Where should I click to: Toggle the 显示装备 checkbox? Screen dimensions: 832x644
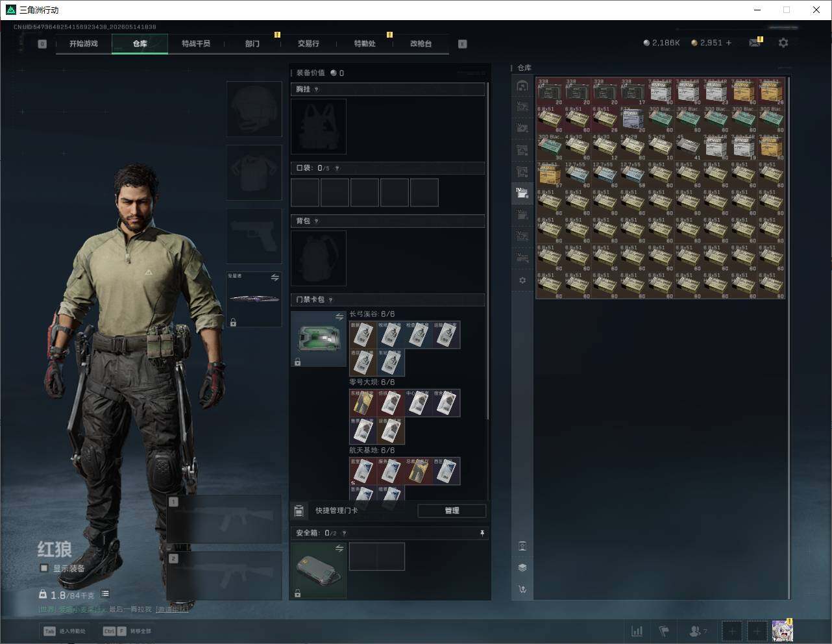click(44, 568)
